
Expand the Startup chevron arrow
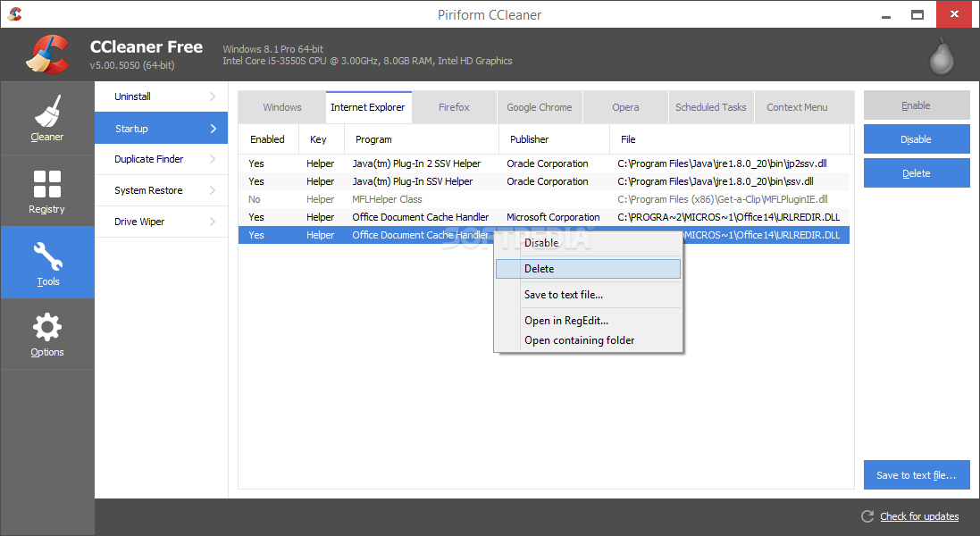[214, 128]
